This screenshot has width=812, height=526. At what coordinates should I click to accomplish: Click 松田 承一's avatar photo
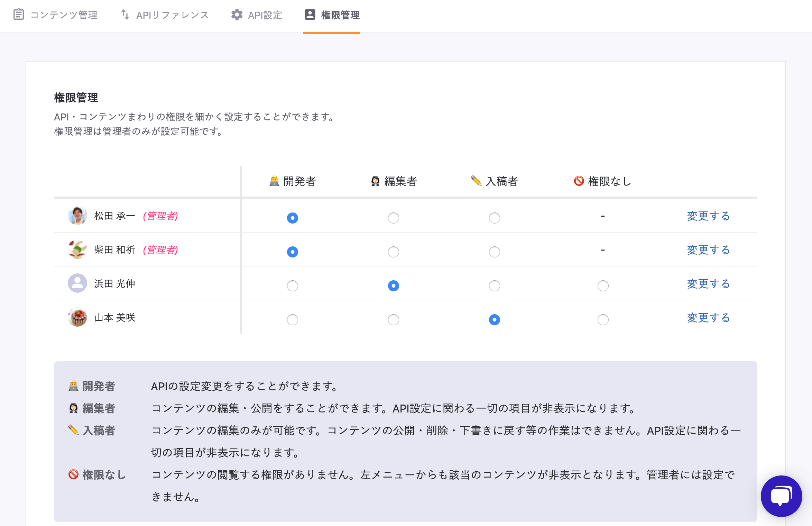coord(77,216)
